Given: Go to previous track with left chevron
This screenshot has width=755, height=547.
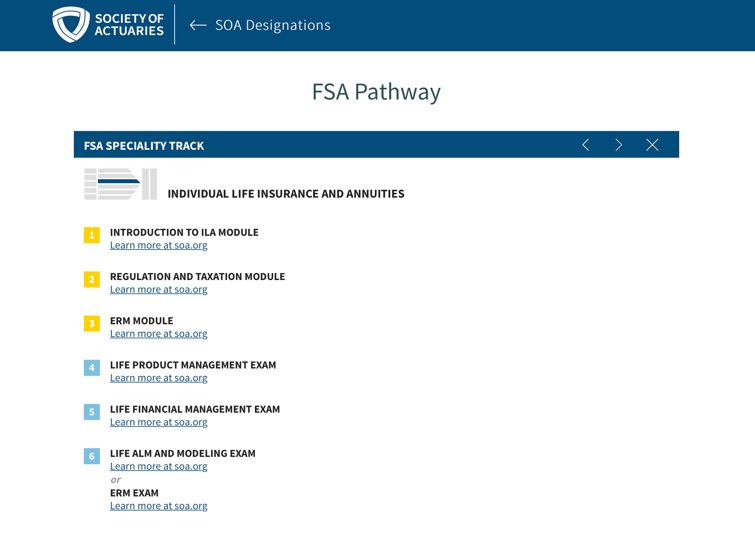Looking at the screenshot, I should pyautogui.click(x=586, y=145).
